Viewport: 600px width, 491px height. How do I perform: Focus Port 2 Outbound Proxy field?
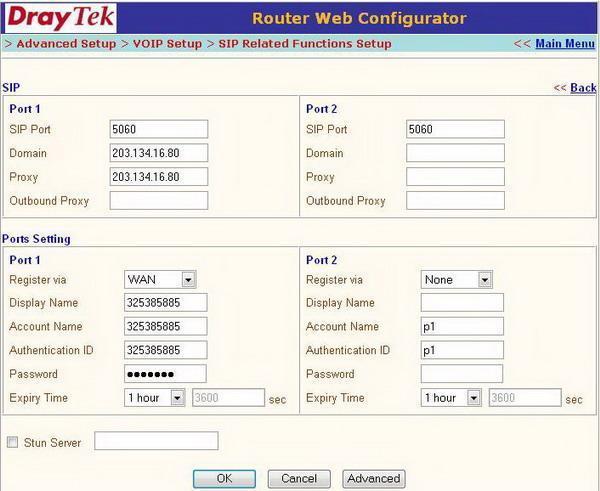[x=455, y=201]
